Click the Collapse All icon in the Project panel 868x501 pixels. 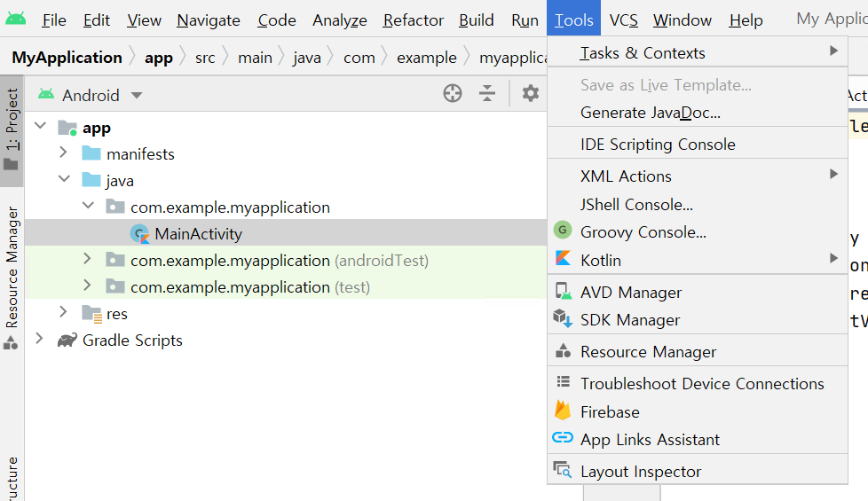point(487,93)
